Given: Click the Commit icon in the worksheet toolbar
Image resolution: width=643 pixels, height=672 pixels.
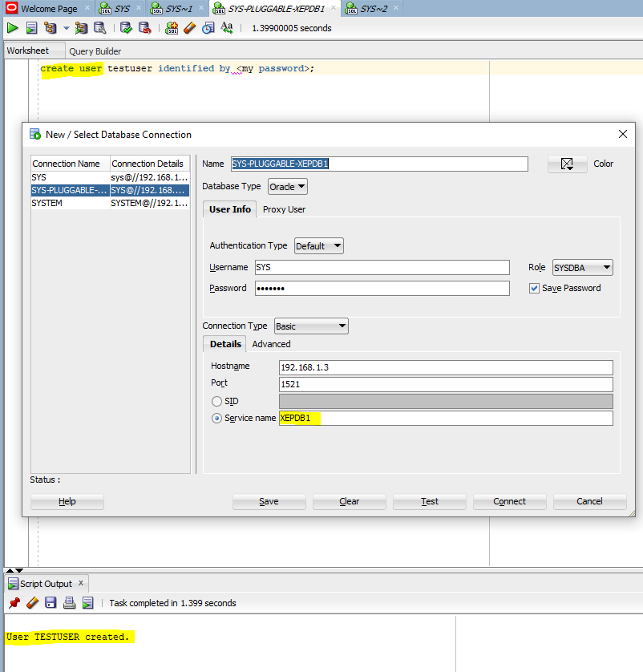Looking at the screenshot, I should [126, 28].
